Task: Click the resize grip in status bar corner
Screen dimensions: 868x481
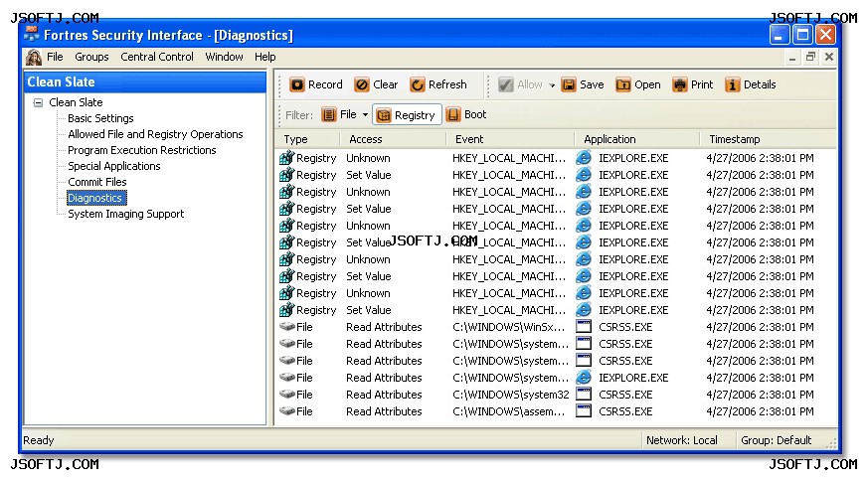Action: 831,443
